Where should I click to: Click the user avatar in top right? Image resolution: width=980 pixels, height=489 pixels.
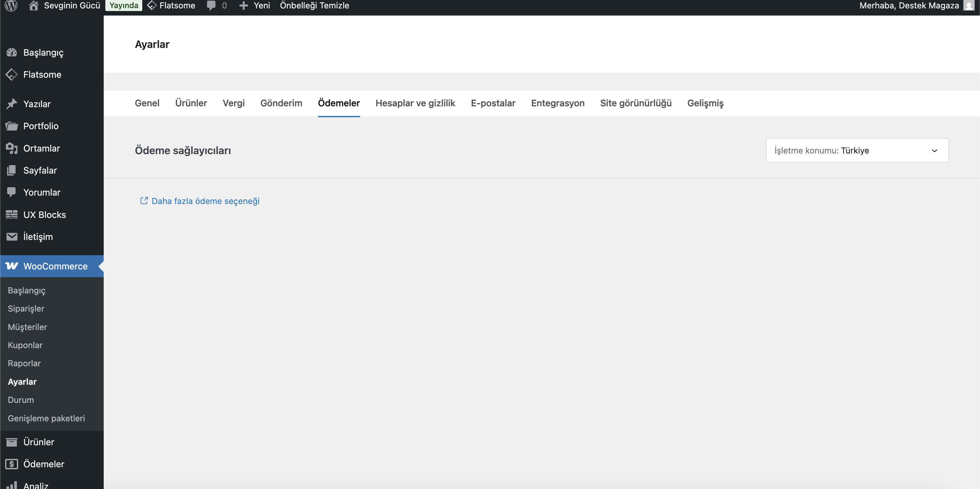click(969, 5)
